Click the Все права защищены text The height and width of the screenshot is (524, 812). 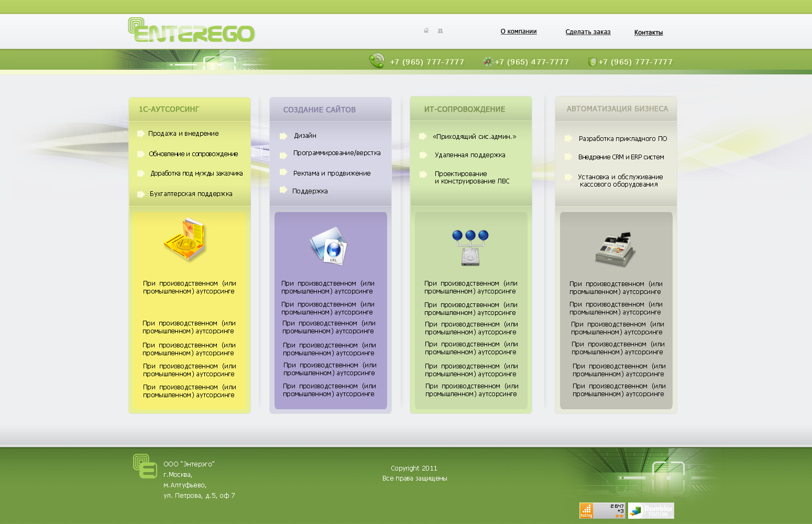[415, 478]
